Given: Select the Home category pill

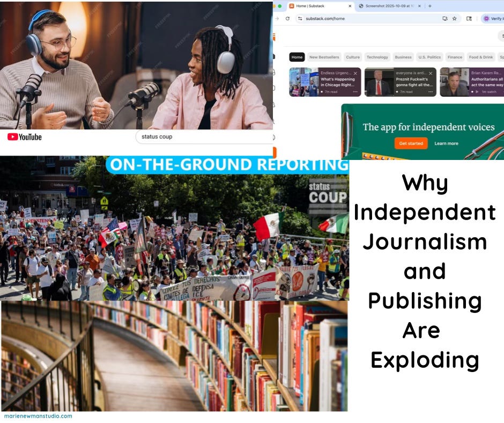Looking at the screenshot, I should [297, 57].
